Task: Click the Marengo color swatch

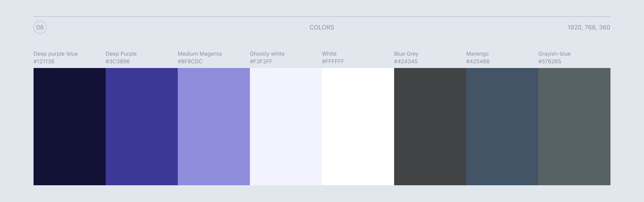Action: [502, 127]
